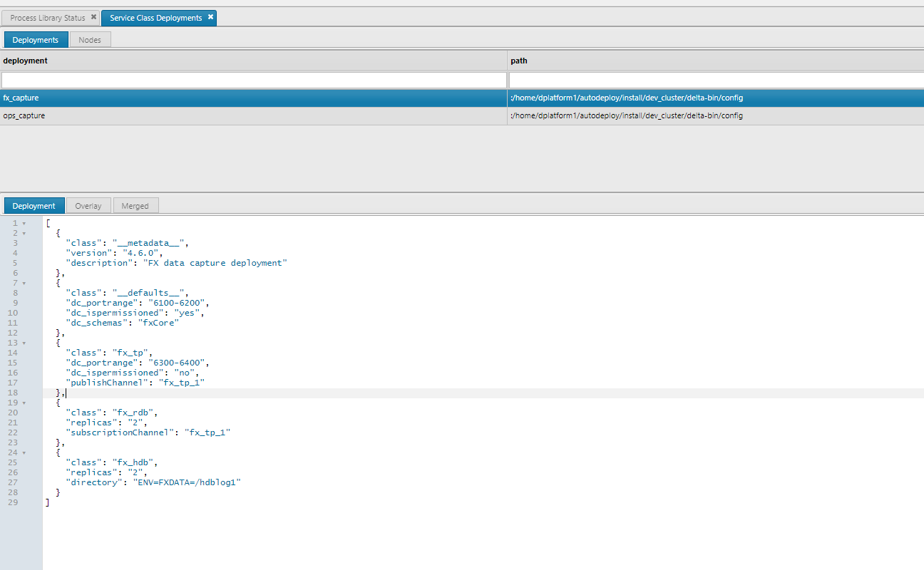
Task: Close the Process Library Status tab
Action: point(93,17)
